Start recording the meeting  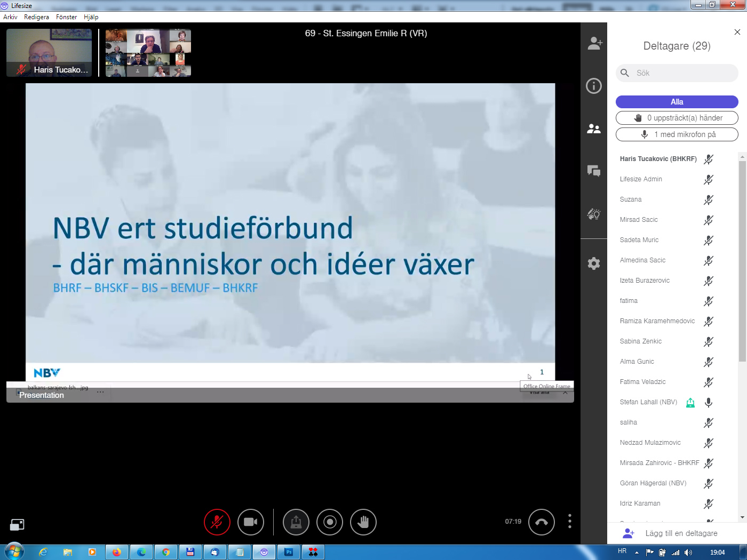[x=330, y=522]
